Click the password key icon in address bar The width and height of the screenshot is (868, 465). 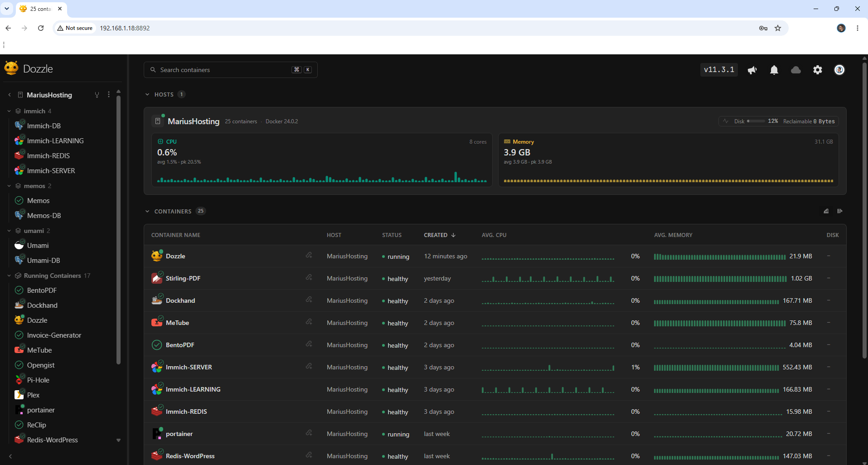[x=763, y=28]
